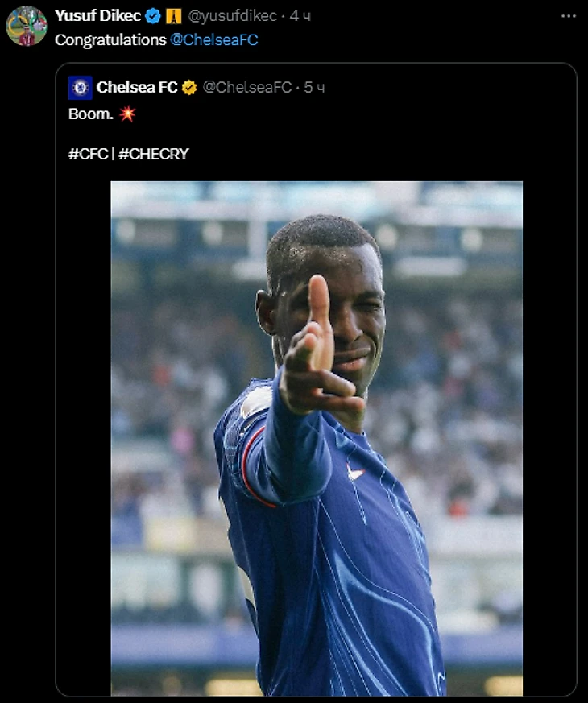Click the Chelsea FC crest avatar

81,88
